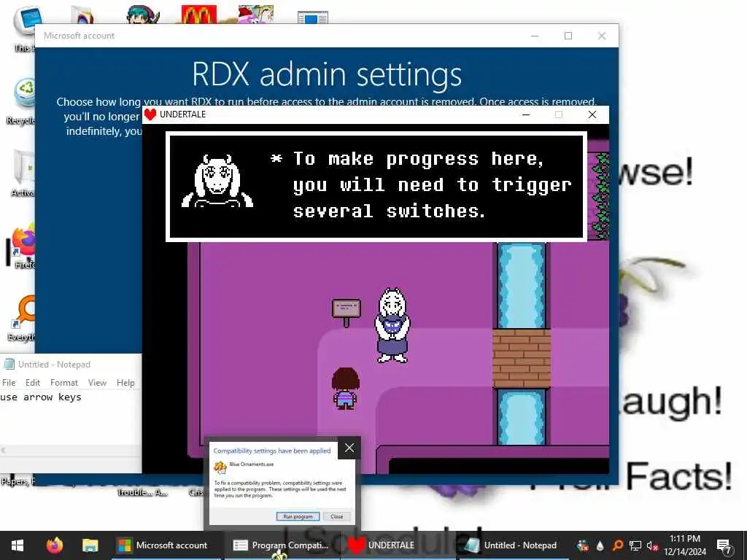Click Close button in compatibility dialog

point(337,516)
